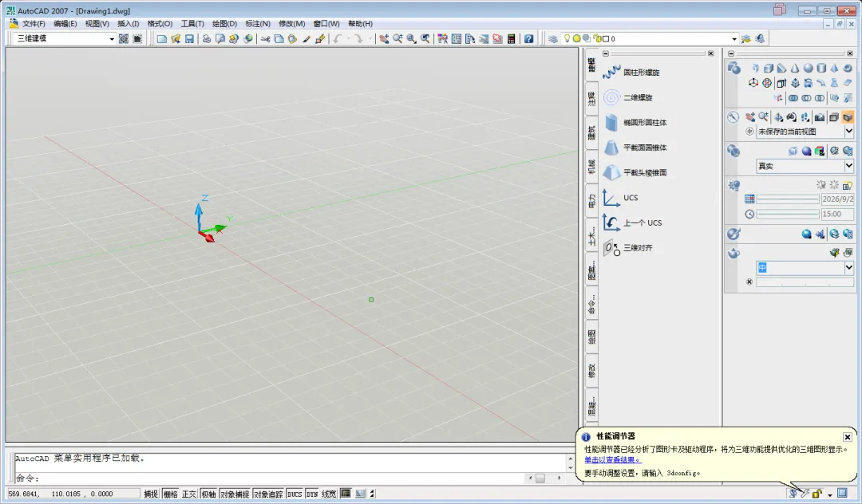Toggle 栅格 grid display in status bar
The width and height of the screenshot is (862, 504).
171,494
